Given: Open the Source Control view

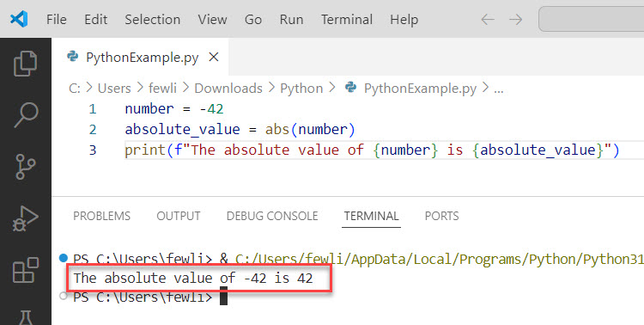Looking at the screenshot, I should tap(26, 167).
